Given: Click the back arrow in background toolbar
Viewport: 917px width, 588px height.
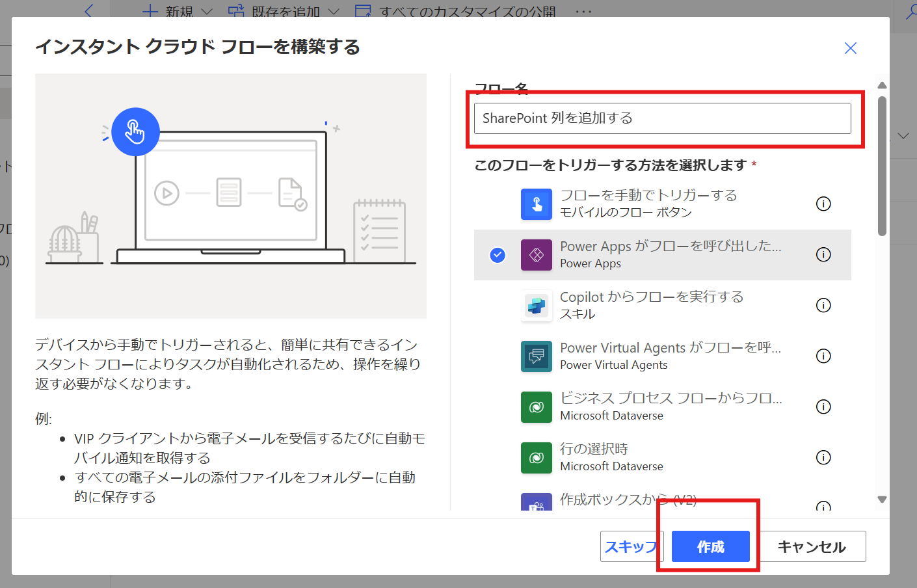Looking at the screenshot, I should (89, 10).
